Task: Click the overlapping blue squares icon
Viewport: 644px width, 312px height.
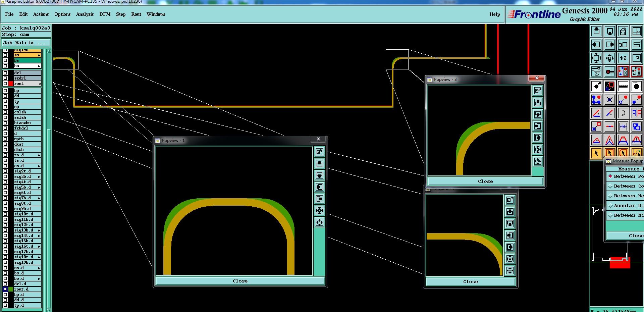Action: [x=637, y=126]
